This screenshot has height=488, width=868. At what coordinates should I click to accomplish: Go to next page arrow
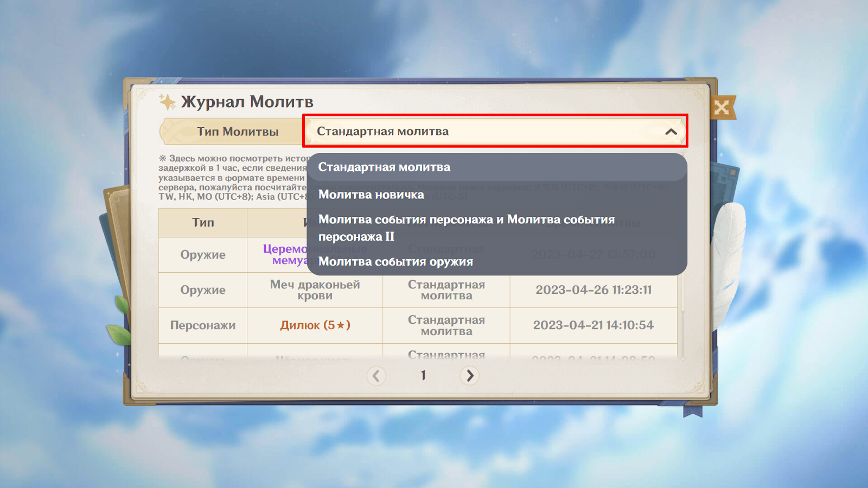(x=470, y=375)
